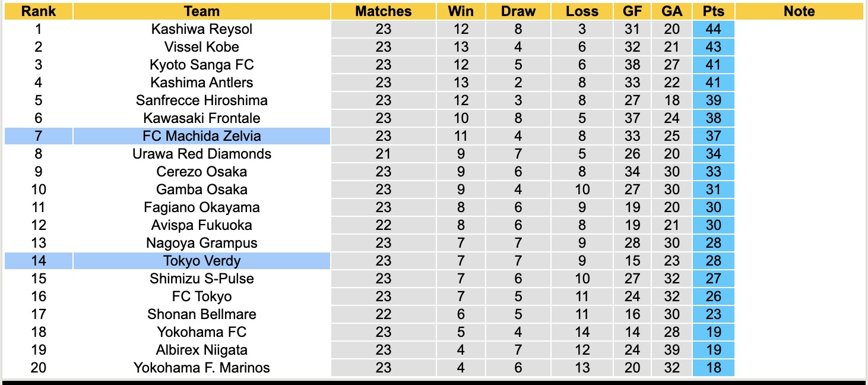Viewport: 868px width, 385px height.
Task: Click the Albirex Niigata team name
Action: pyautogui.click(x=202, y=350)
